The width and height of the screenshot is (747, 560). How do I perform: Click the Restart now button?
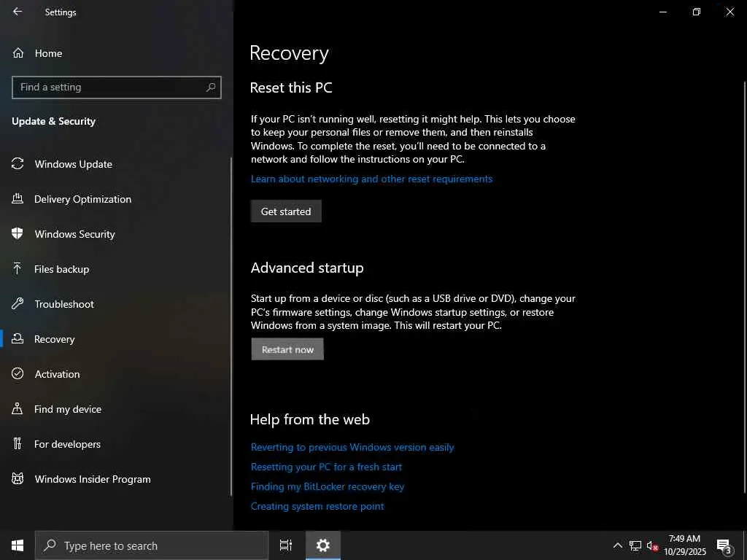pos(287,349)
